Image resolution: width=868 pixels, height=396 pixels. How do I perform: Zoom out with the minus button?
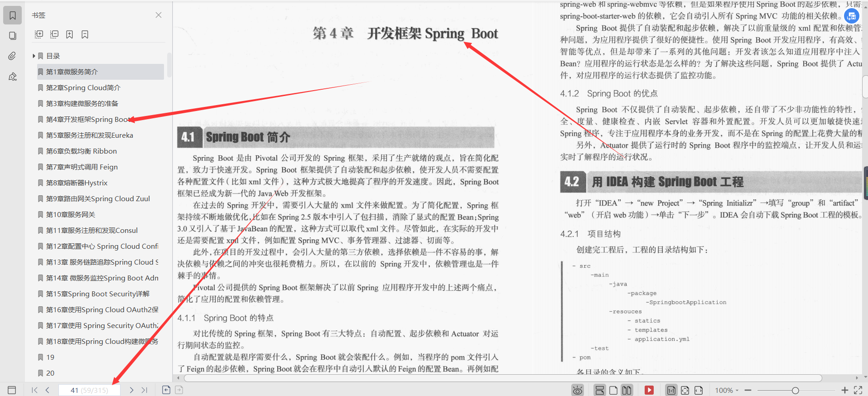click(748, 390)
